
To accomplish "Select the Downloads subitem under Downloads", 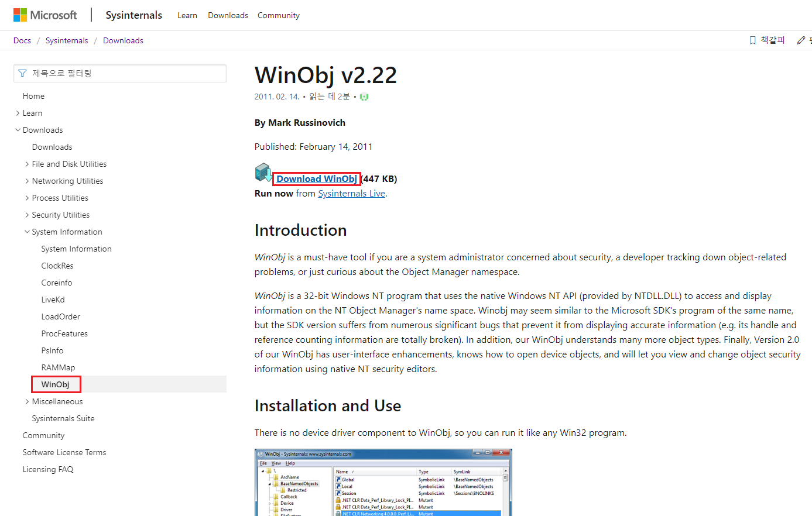I will pos(52,147).
